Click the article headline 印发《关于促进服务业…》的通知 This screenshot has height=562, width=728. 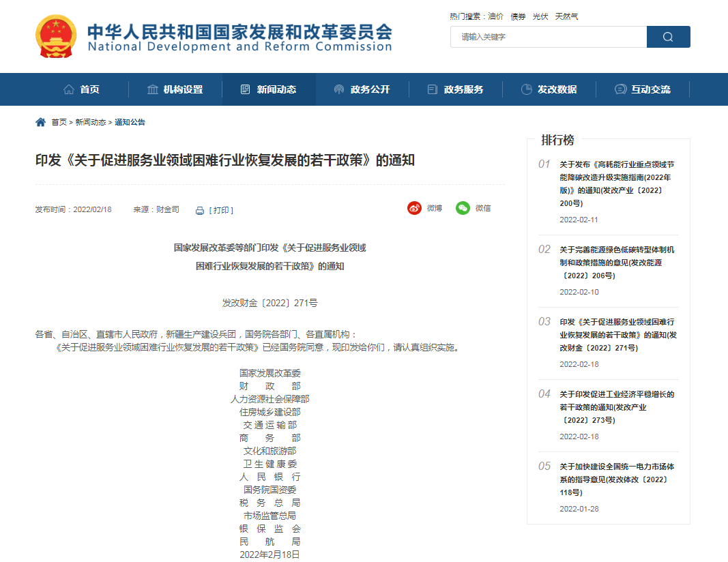[x=225, y=160]
